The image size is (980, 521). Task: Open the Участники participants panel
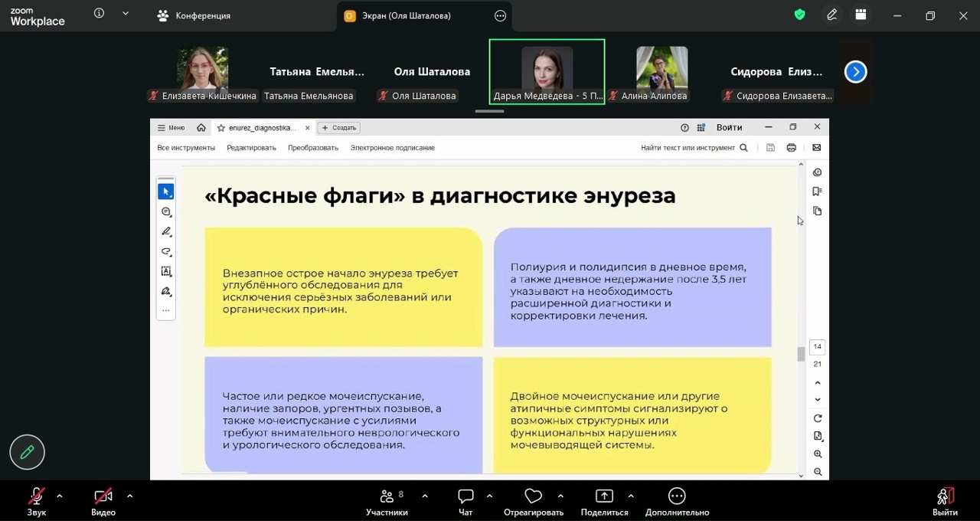tap(387, 496)
